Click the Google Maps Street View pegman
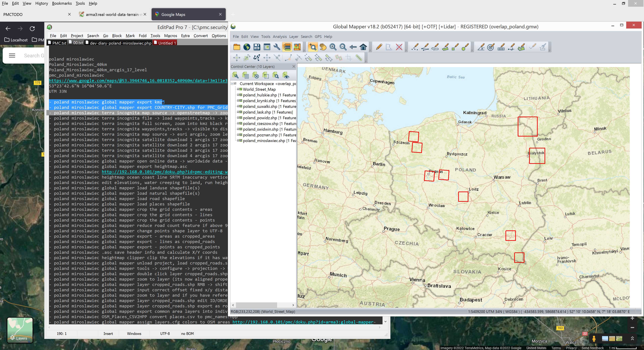Screen dimensions: 644x350 [594, 339]
